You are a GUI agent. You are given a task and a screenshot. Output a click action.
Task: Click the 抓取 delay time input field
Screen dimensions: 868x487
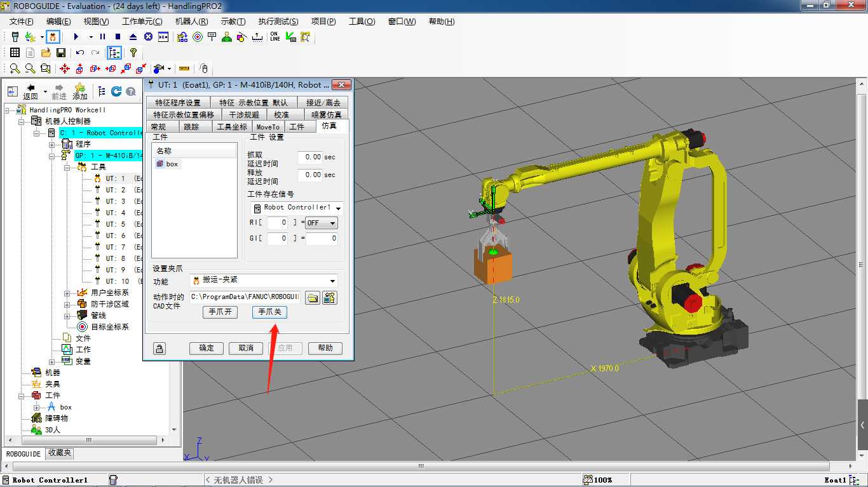point(310,157)
